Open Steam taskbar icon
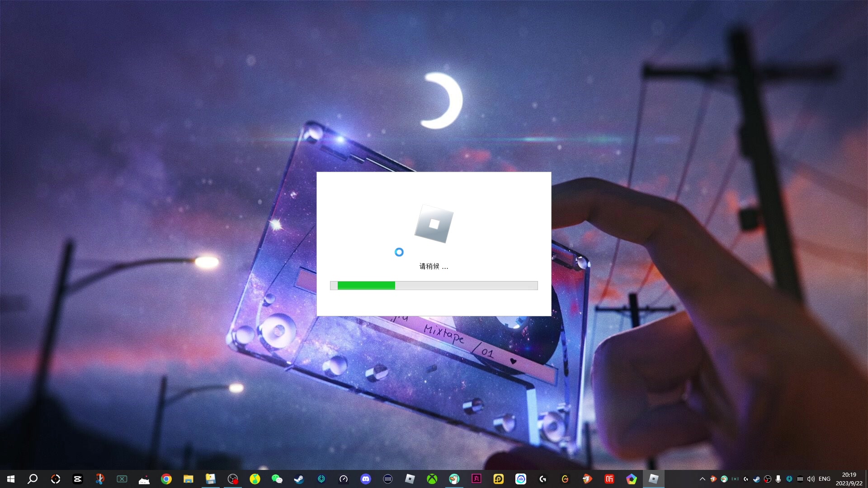This screenshot has height=488, width=868. pos(299,479)
